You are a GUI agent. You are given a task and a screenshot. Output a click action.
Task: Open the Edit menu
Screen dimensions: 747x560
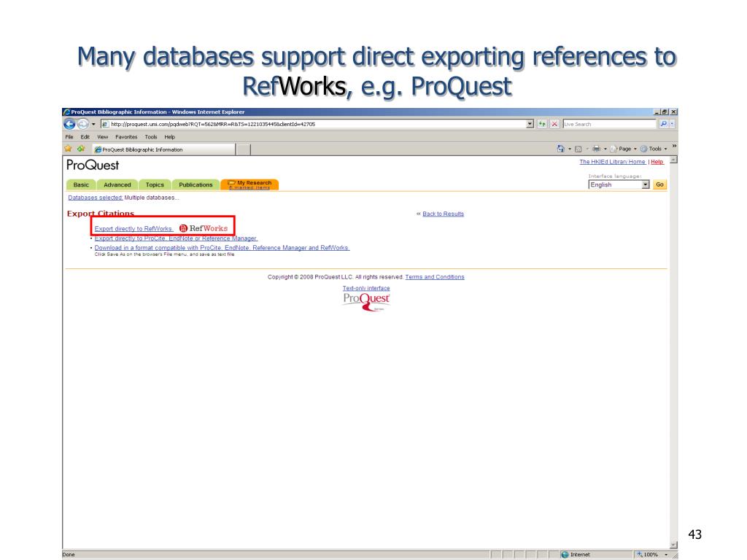pyautogui.click(x=85, y=137)
